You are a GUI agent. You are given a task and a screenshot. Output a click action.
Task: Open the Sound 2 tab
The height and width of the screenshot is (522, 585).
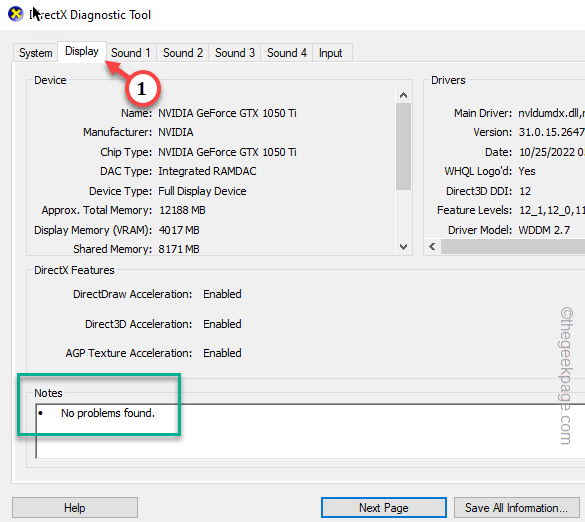(x=183, y=53)
